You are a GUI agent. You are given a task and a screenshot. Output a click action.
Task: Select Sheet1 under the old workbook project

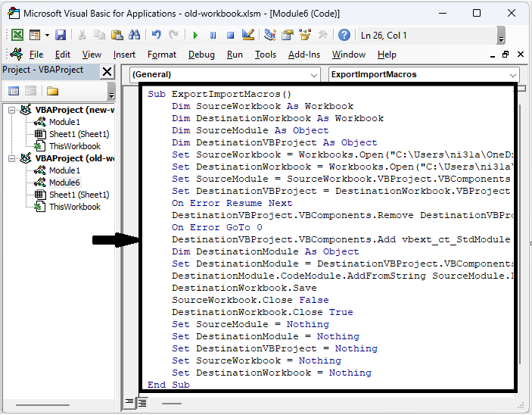pyautogui.click(x=79, y=195)
